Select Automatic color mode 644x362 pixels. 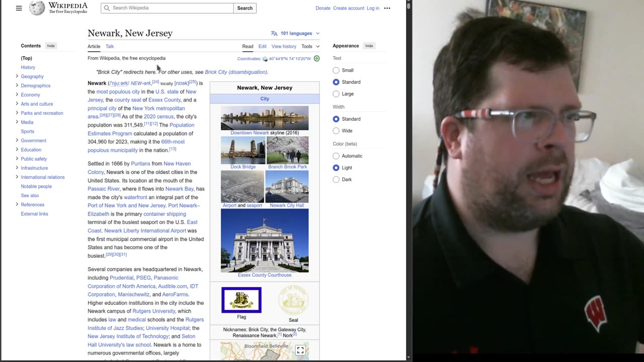pos(336,156)
